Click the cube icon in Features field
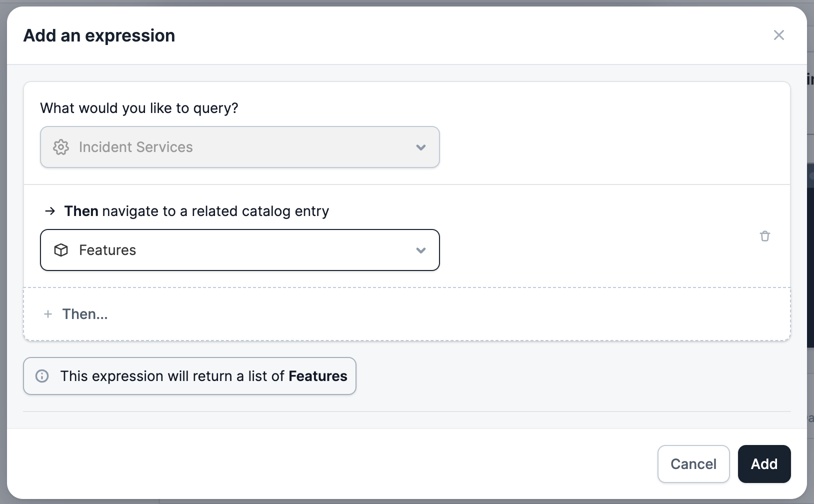The image size is (814, 504). [x=61, y=250]
